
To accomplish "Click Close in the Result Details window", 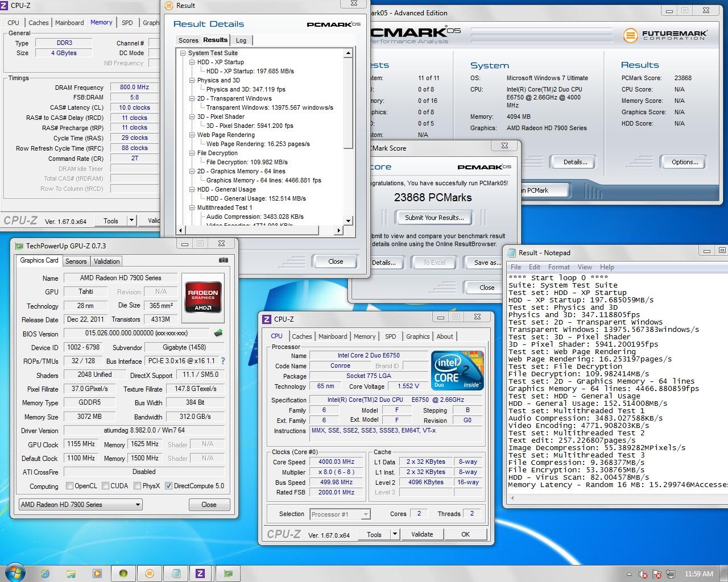I will (336, 261).
